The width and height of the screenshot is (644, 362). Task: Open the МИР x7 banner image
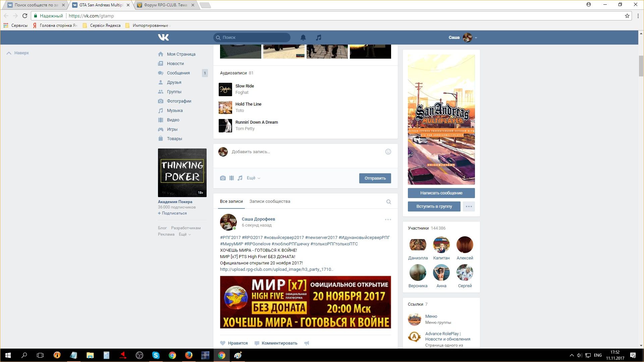306,302
